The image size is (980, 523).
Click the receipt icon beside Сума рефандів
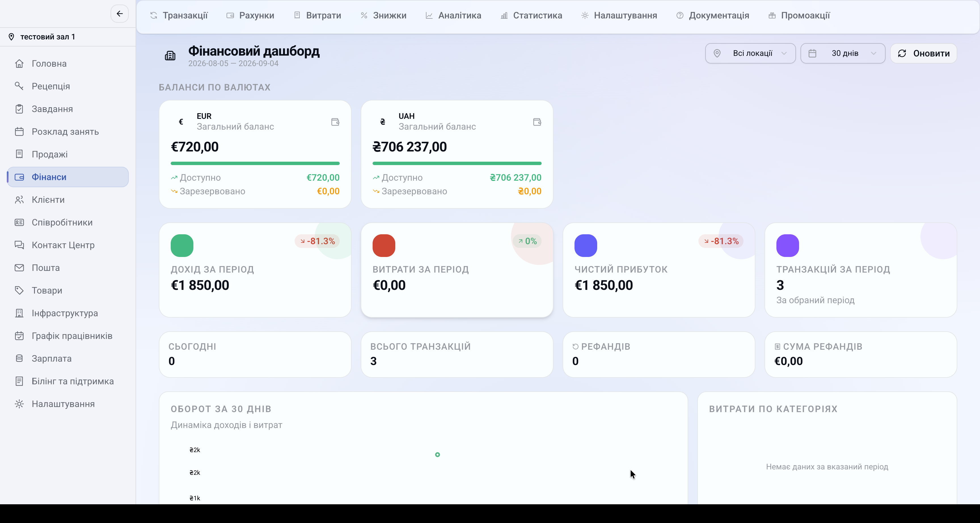pos(778,346)
